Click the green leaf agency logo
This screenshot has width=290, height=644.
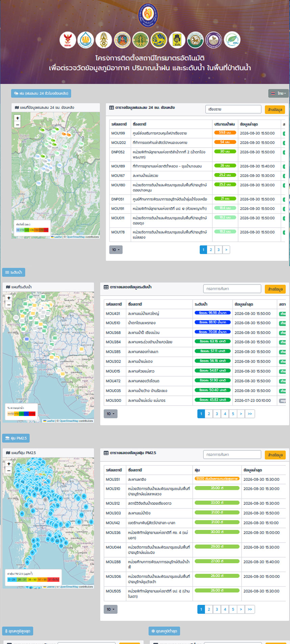point(232,40)
